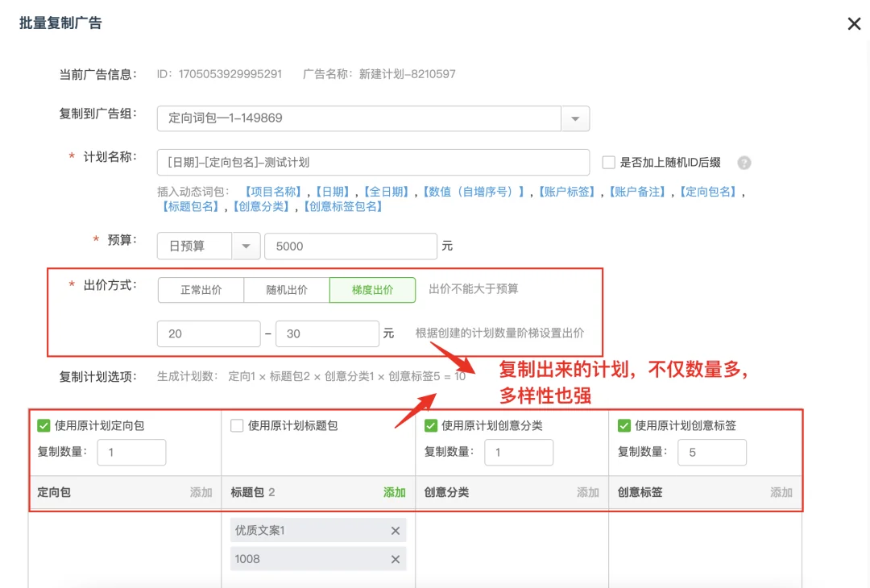This screenshot has height=588, width=870.
Task: Toggle 是否加上随机ID后缀 checkbox
Action: (609, 163)
